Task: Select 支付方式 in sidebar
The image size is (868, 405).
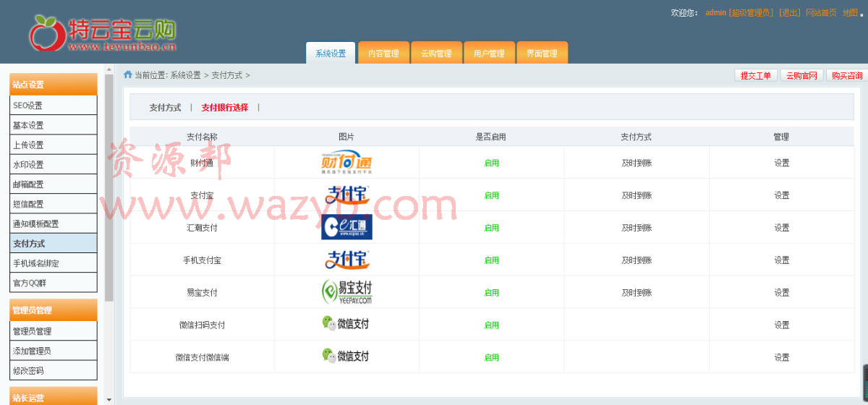Action: (x=53, y=243)
